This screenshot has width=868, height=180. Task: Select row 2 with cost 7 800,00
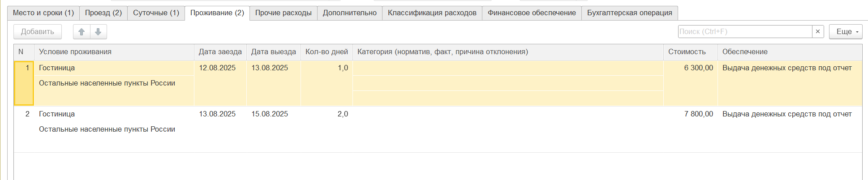(x=698, y=114)
